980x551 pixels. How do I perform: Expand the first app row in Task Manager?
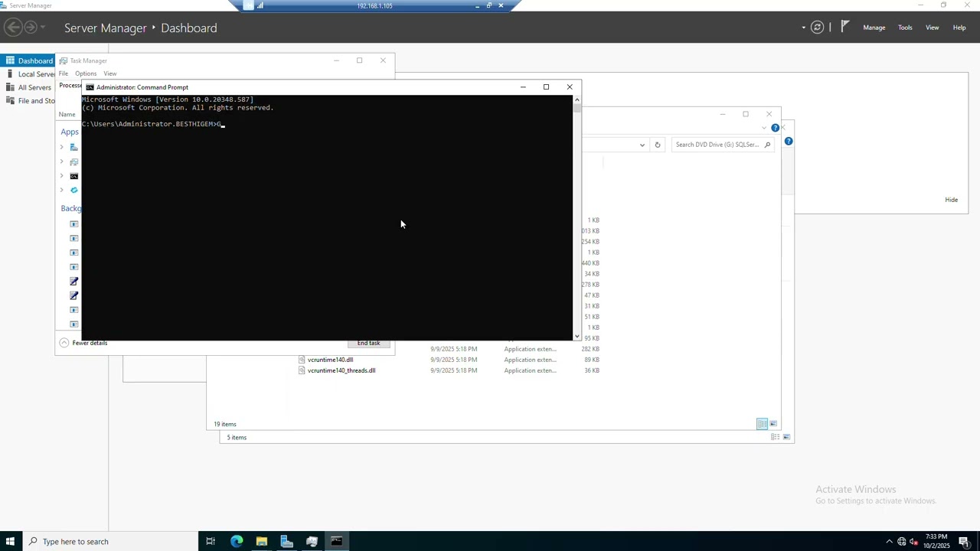coord(61,147)
